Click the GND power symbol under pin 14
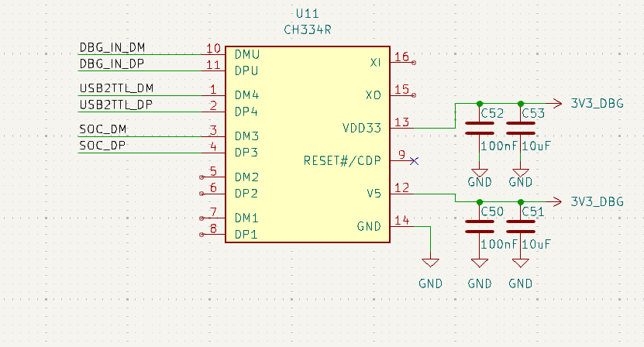 tap(430, 263)
